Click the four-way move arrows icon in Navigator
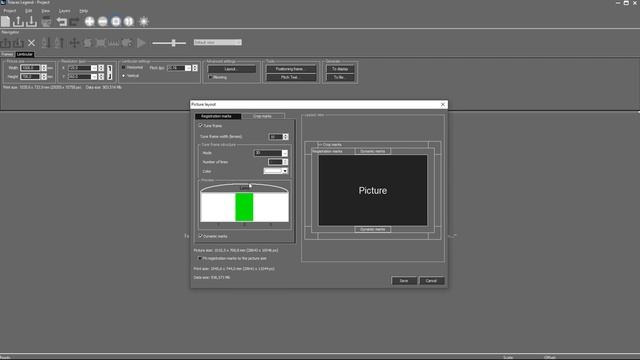The width and height of the screenshot is (640, 360). 74,42
